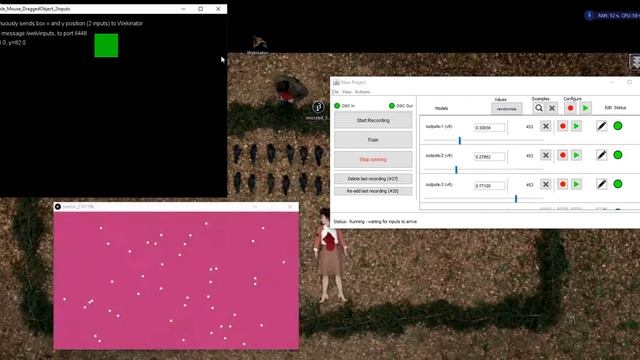Click the Stop running button
The height and width of the screenshot is (360, 640).
coord(373,160)
